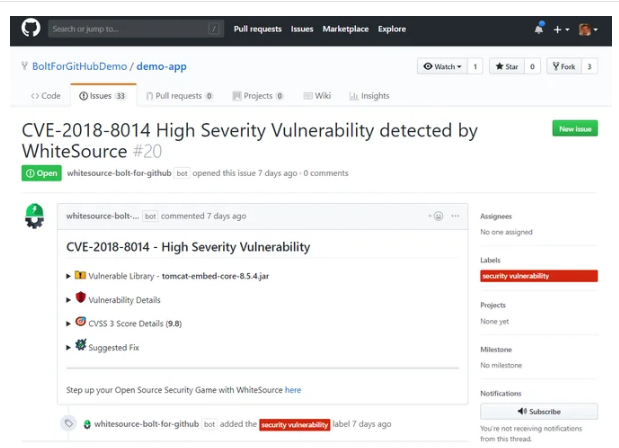The width and height of the screenshot is (619, 448).
Task: Open the Insights tab
Action: pyautogui.click(x=369, y=96)
